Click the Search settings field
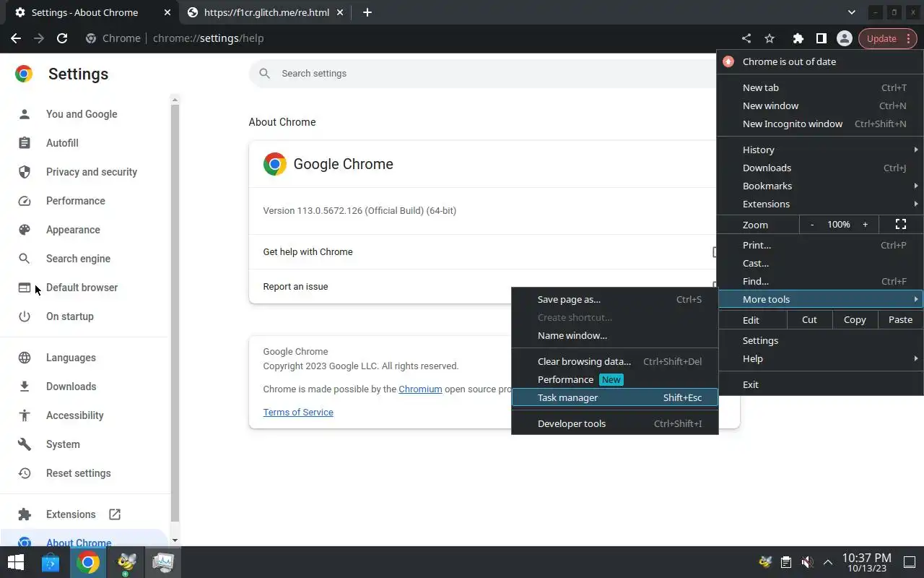The width and height of the screenshot is (924, 578). pyautogui.click(x=482, y=74)
